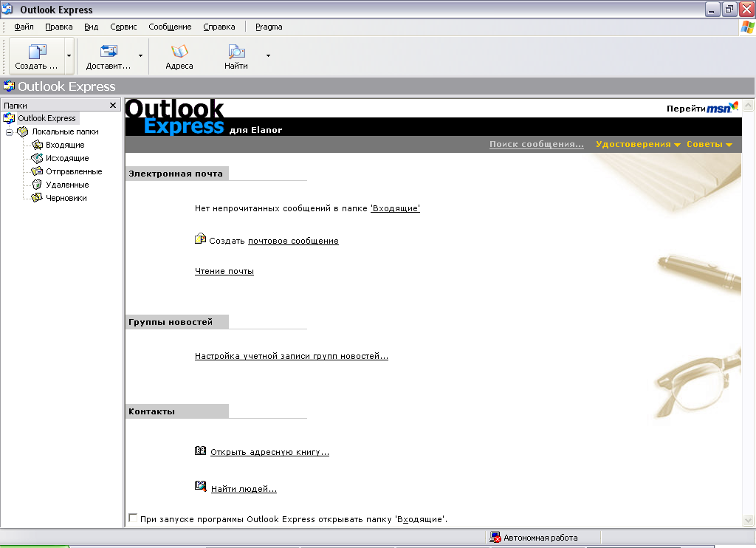Select Локальные папки label in tree
Screen dimensions: 756x548
click(65, 131)
